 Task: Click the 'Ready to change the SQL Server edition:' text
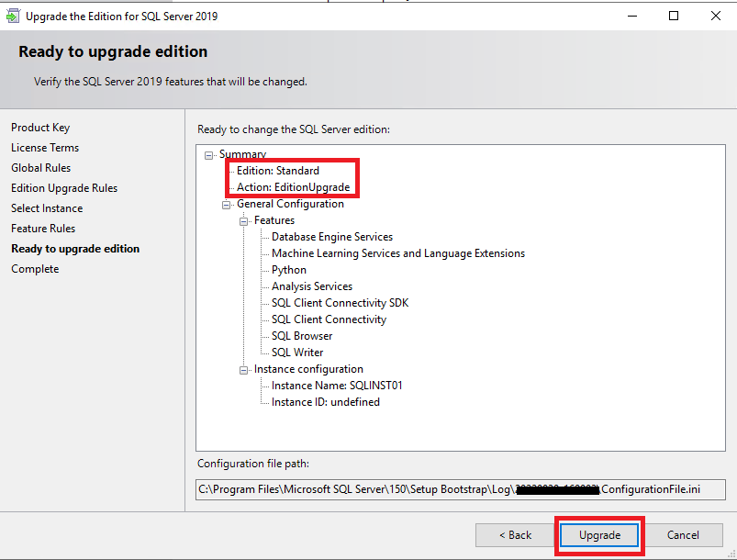[294, 129]
